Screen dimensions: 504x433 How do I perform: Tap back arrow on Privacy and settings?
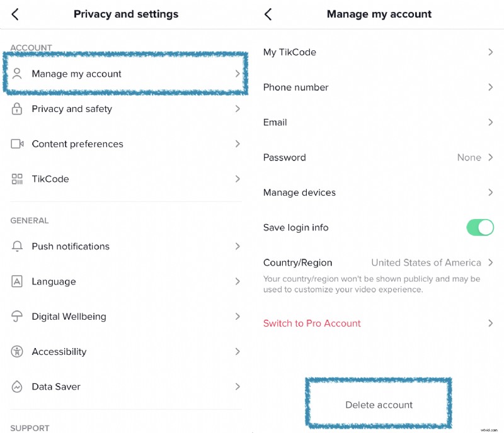15,14
